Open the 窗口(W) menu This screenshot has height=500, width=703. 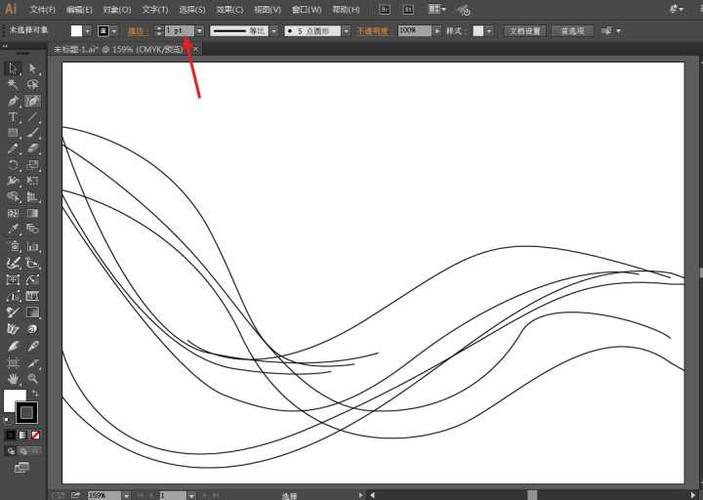tap(306, 9)
